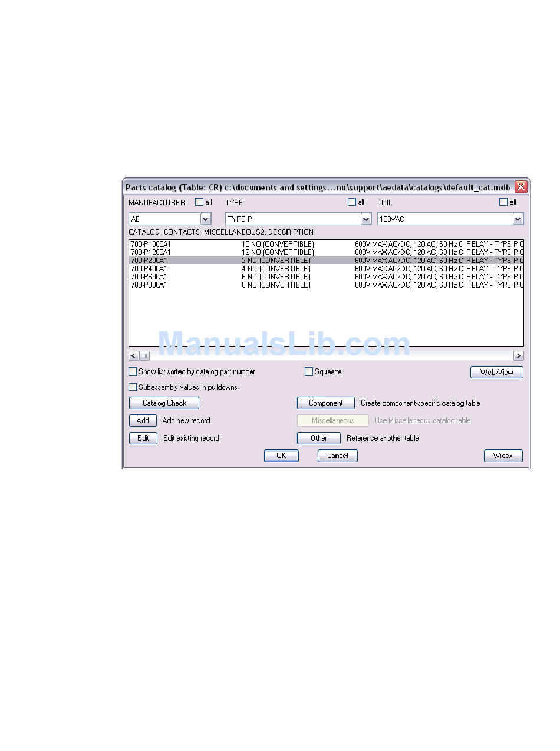This screenshot has width=560, height=751.
Task: Check the TYPE 'all' checkbox
Action: click(x=352, y=202)
